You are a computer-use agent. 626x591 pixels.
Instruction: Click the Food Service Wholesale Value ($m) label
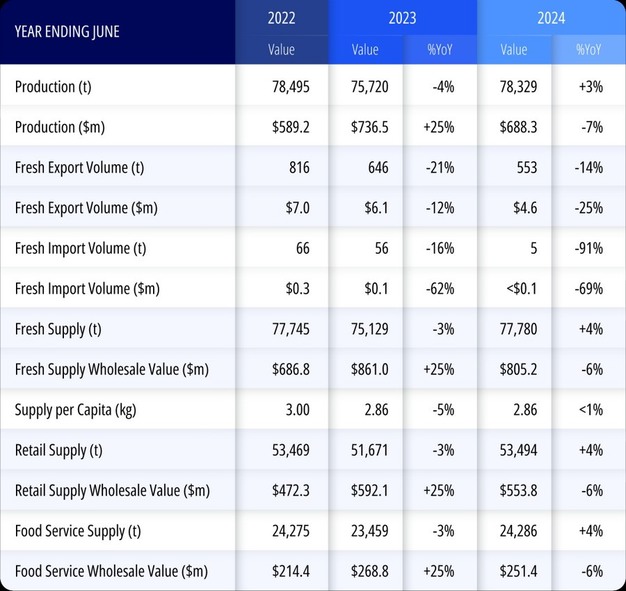(111, 571)
